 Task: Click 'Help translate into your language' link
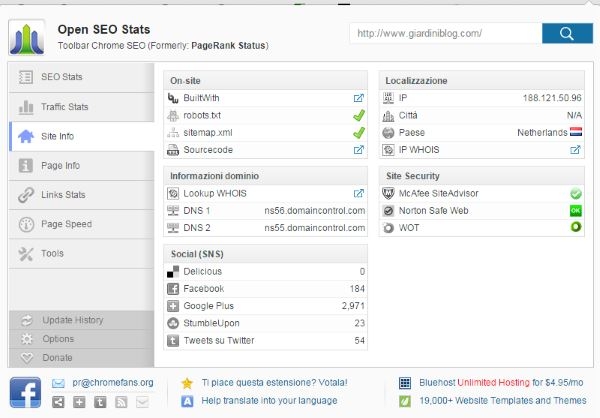[269, 400]
